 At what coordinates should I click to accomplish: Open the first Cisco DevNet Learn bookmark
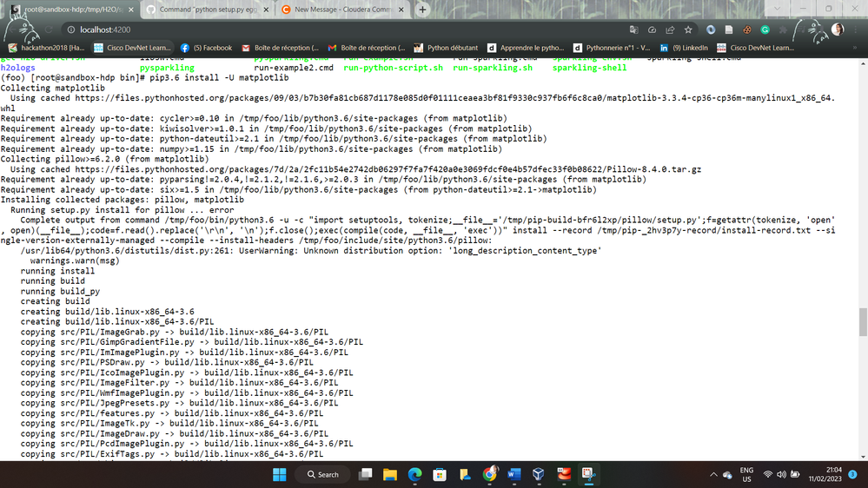click(x=132, y=48)
